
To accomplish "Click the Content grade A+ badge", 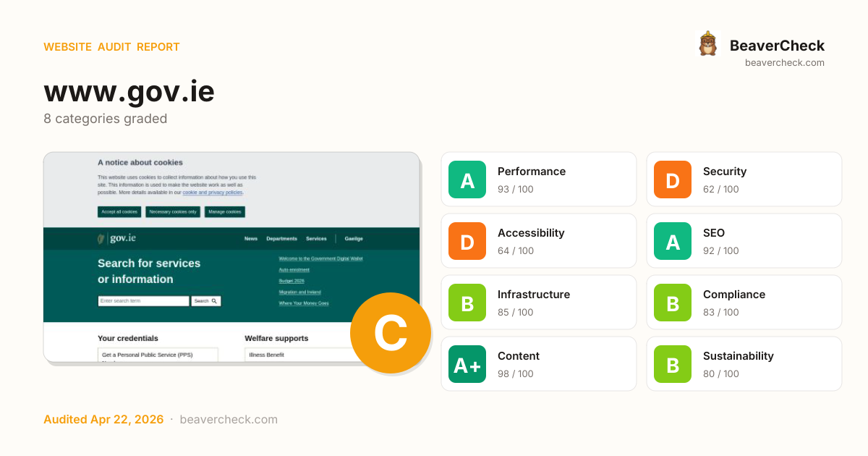I will pos(467,364).
